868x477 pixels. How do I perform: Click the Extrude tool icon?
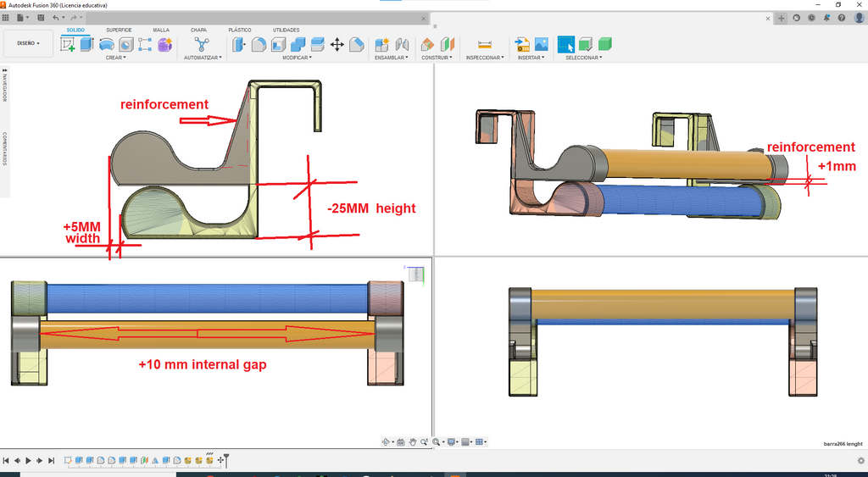pos(87,44)
